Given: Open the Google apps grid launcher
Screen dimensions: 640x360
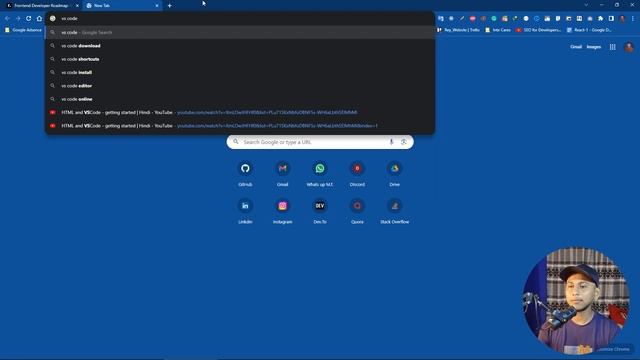Looking at the screenshot, I should click(x=613, y=47).
